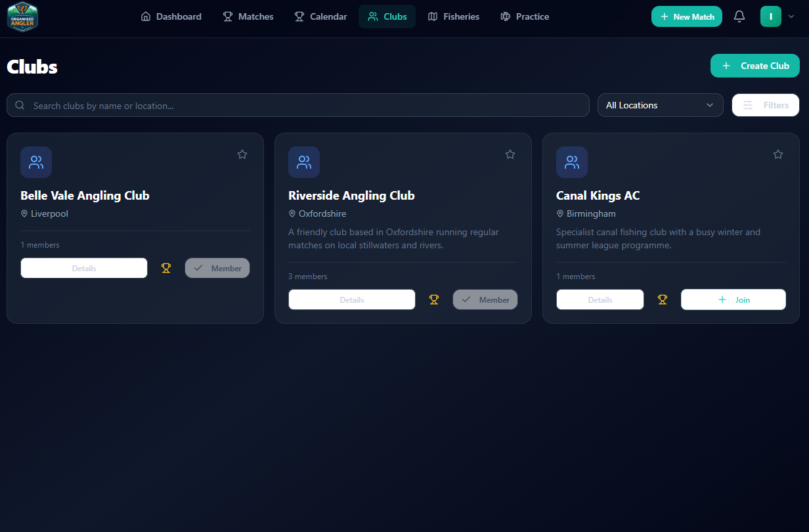Image resolution: width=809 pixels, height=532 pixels.
Task: Open the All Locations dropdown
Action: click(x=660, y=105)
